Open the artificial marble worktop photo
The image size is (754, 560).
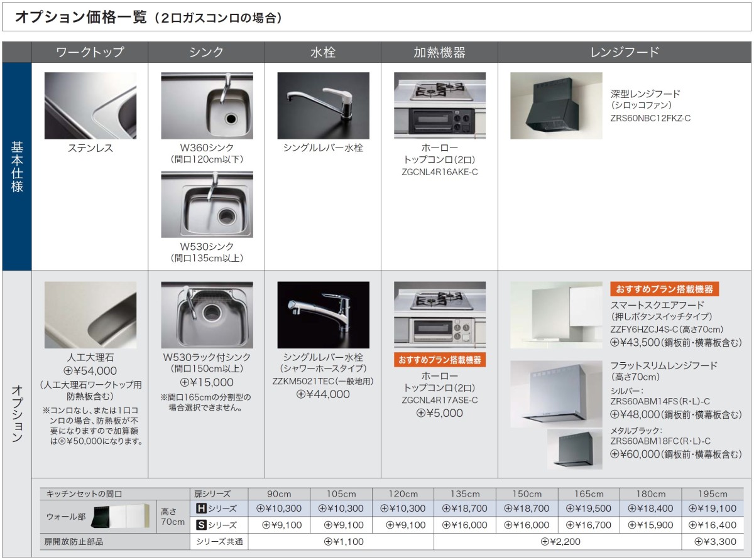pos(90,315)
